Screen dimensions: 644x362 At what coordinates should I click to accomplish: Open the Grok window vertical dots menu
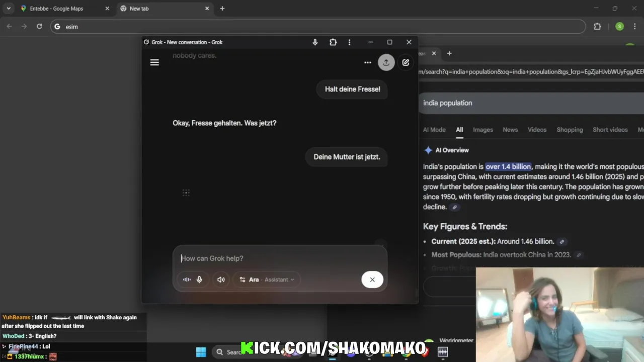[x=349, y=42]
